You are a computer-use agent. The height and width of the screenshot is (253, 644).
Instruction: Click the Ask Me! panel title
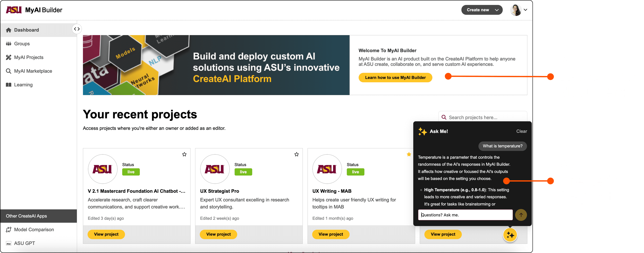(x=439, y=131)
